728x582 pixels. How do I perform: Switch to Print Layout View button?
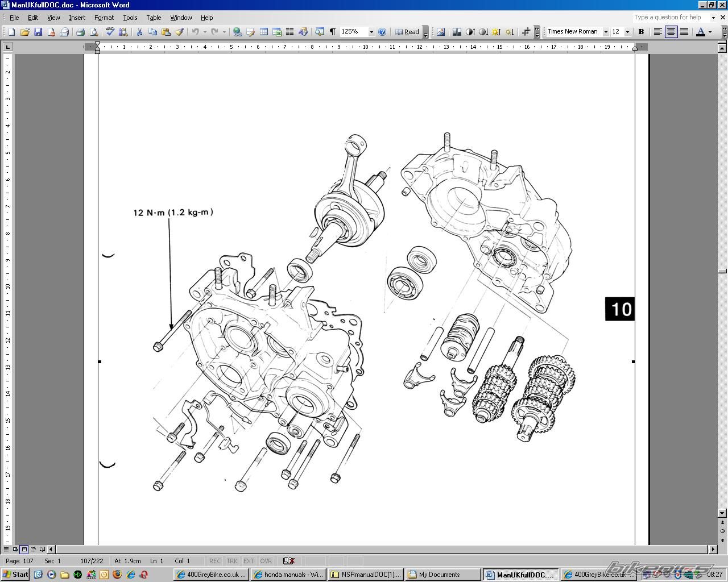(x=24, y=550)
